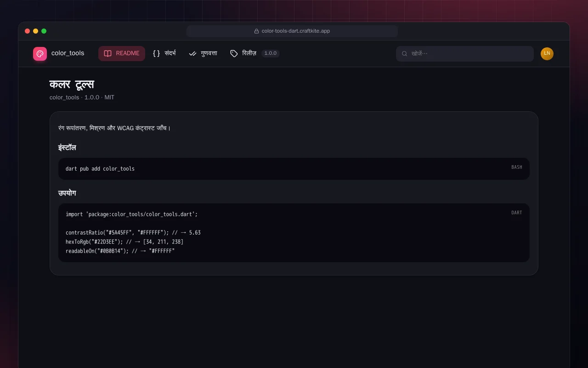Screen dimensions: 588x368
Task: Open the README tab
Action: 122,53
